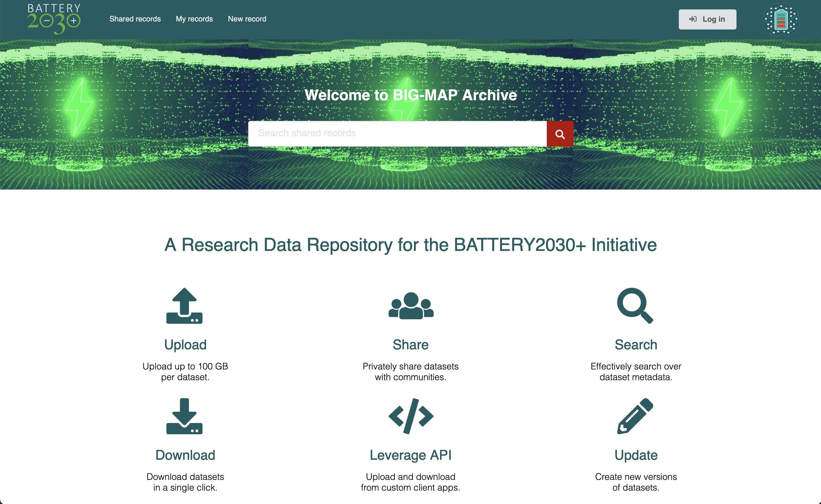The width and height of the screenshot is (821, 504).
Task: Focus the Search shared records field
Action: pyautogui.click(x=397, y=133)
